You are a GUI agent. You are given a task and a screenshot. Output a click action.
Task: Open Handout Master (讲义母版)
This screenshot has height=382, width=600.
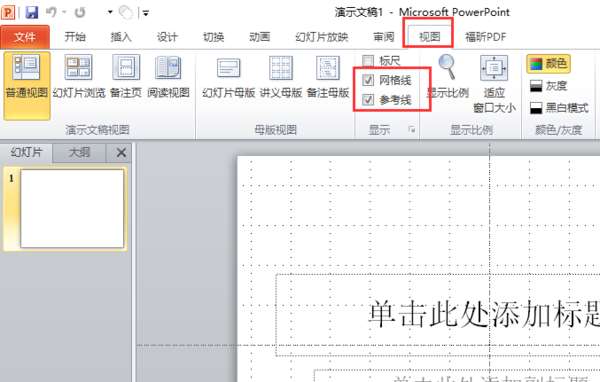[x=281, y=77]
